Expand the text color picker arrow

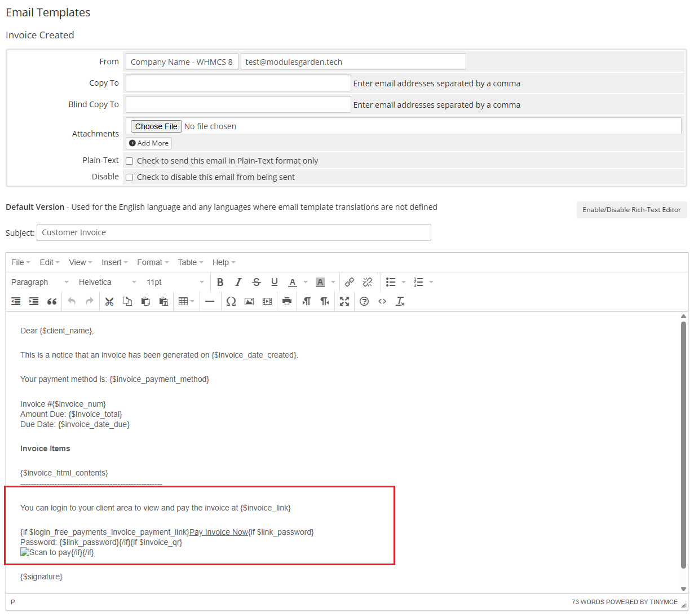click(306, 282)
